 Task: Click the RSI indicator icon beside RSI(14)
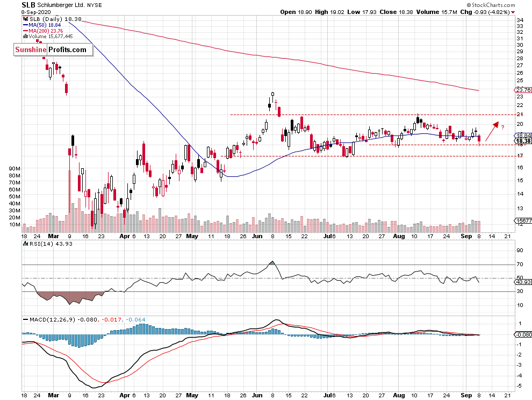click(x=25, y=244)
